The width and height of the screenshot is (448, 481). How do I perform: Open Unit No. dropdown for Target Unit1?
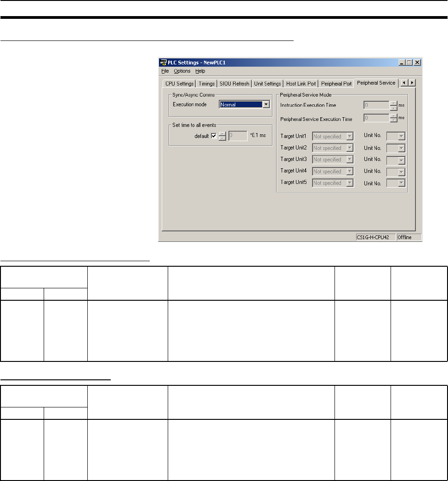click(x=396, y=136)
